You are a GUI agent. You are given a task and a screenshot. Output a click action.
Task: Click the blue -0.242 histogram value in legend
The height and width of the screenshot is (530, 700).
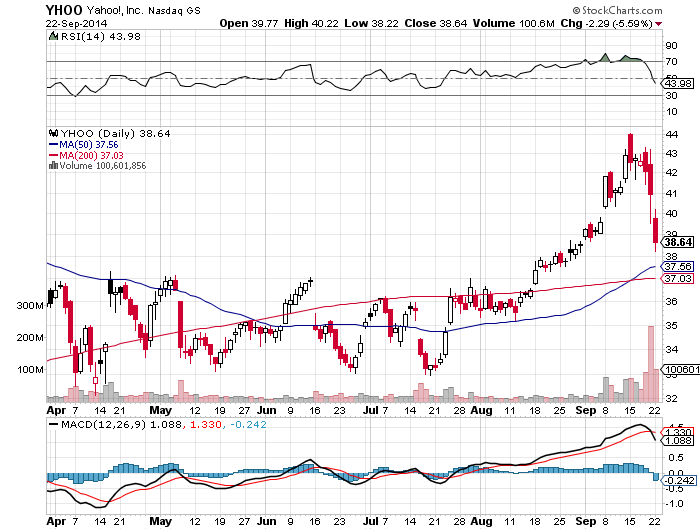click(x=248, y=424)
